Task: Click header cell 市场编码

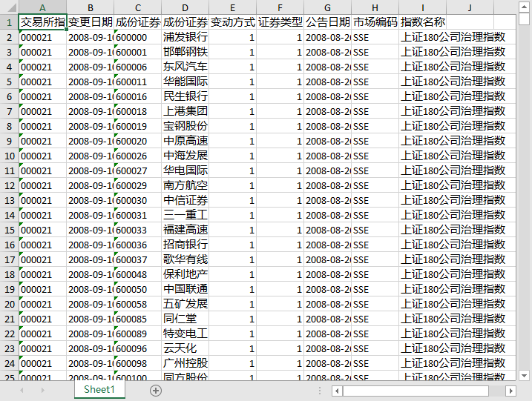Action: (375, 22)
